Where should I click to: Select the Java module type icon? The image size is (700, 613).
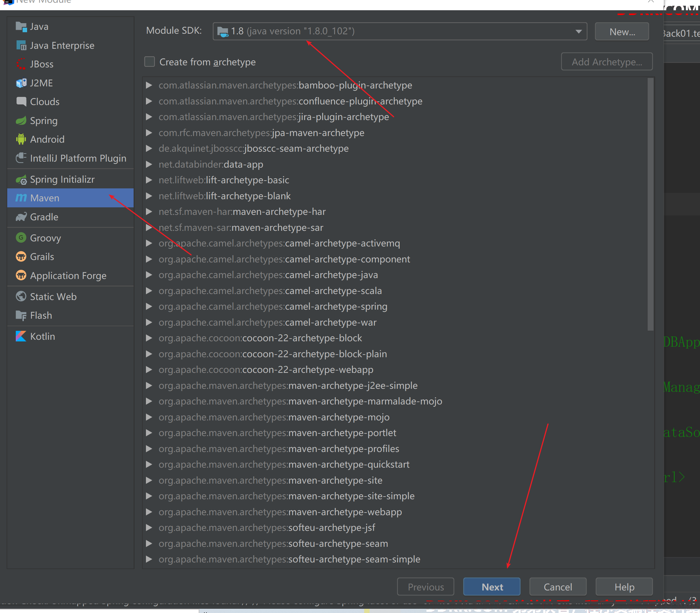coord(21,27)
